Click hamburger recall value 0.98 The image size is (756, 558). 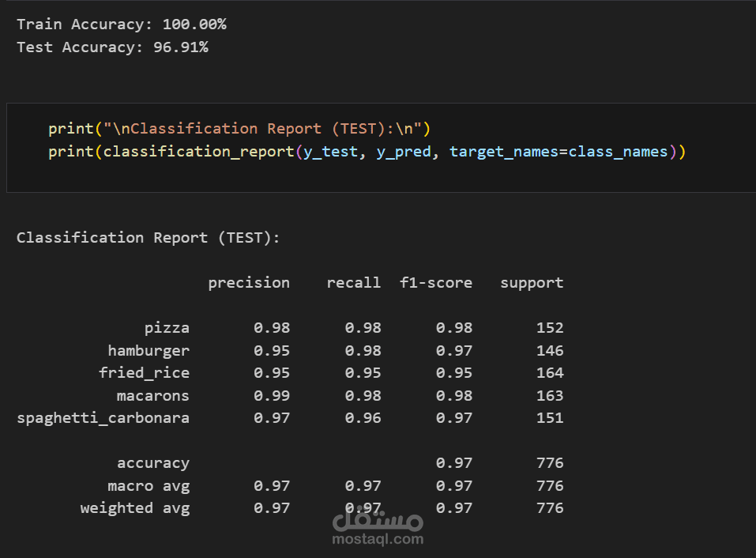[363, 351]
